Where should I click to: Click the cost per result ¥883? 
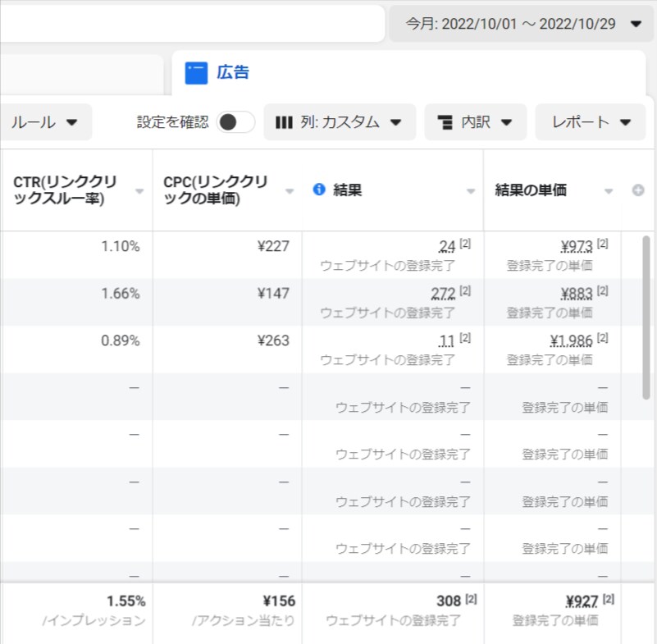coord(577,294)
